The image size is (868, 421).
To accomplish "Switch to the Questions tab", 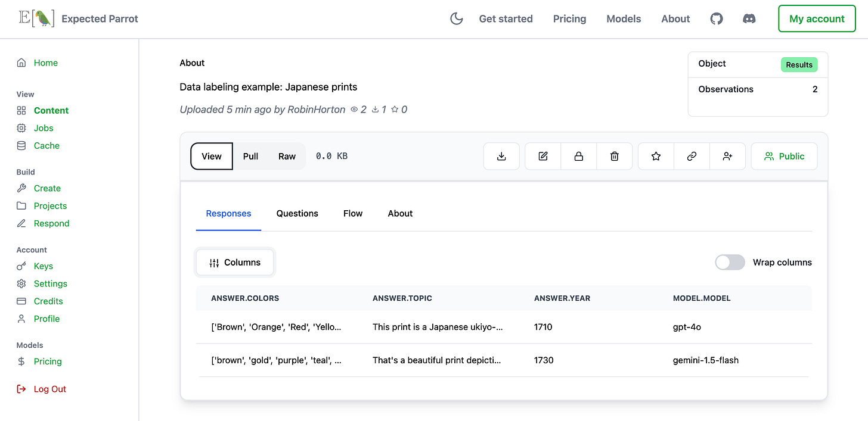I will 297,213.
